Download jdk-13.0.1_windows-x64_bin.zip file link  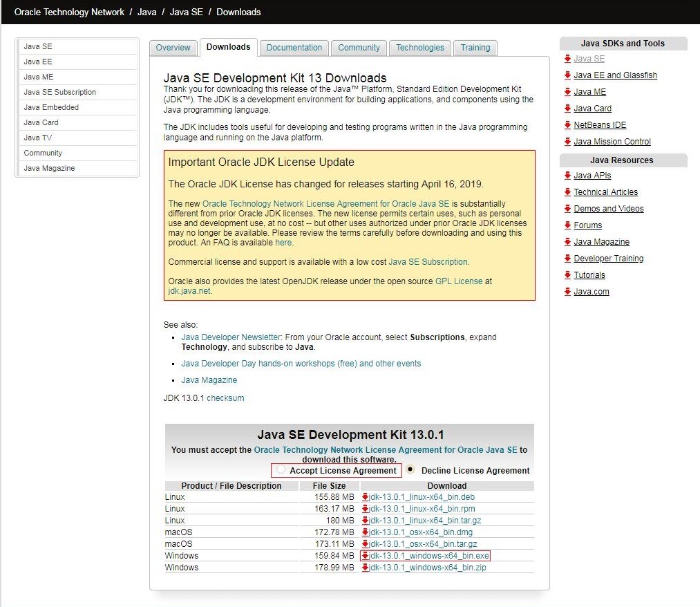coord(427,568)
